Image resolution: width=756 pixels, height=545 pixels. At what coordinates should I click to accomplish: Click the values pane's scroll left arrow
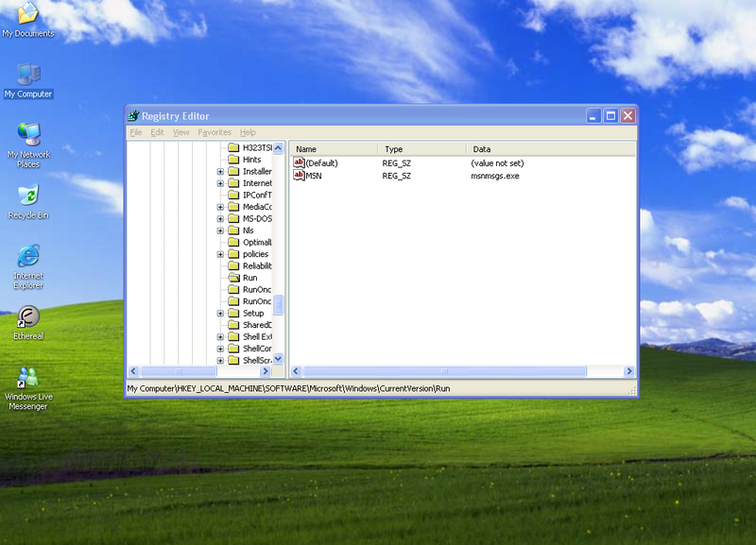(296, 371)
